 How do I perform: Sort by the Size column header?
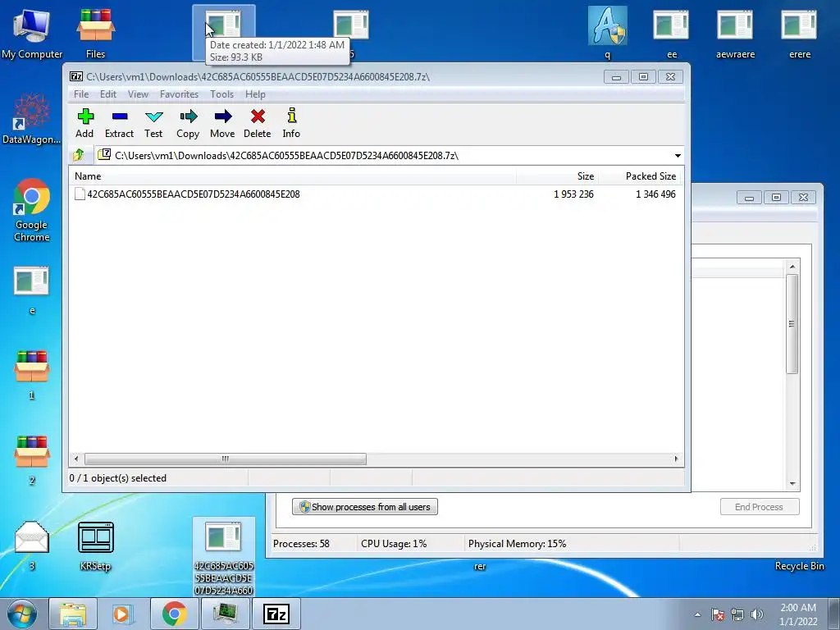coord(557,176)
